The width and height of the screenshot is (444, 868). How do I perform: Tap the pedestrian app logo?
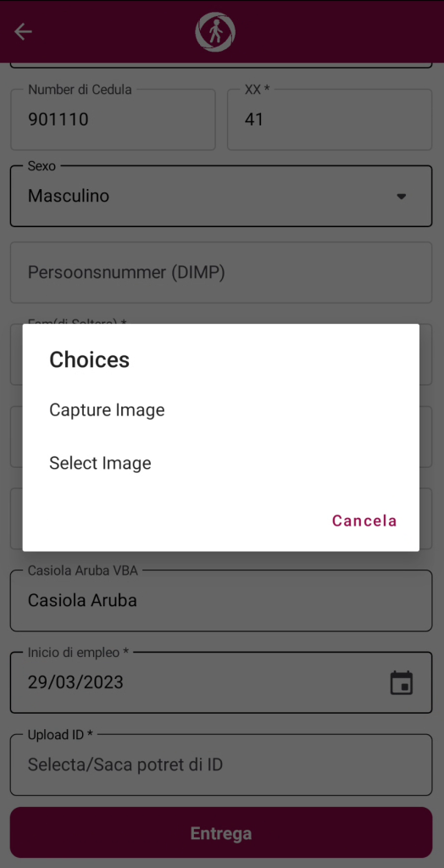point(215,31)
